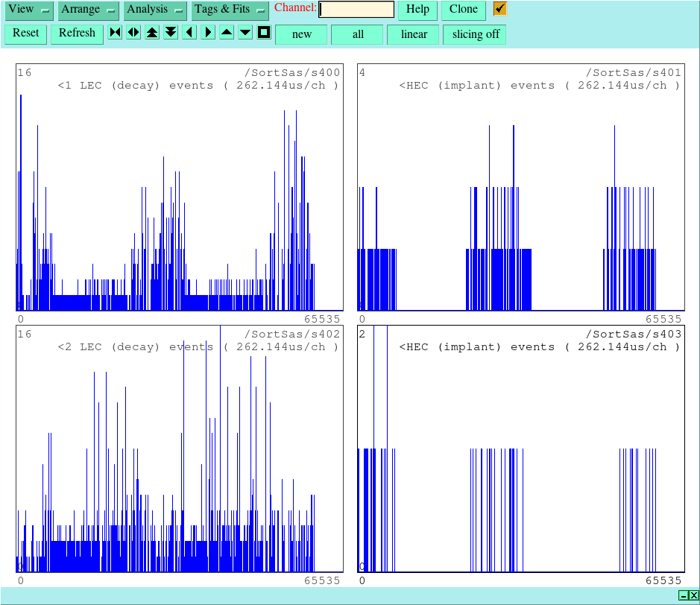This screenshot has width=700, height=605.
Task: Click the square full-view icon
Action: tap(264, 33)
